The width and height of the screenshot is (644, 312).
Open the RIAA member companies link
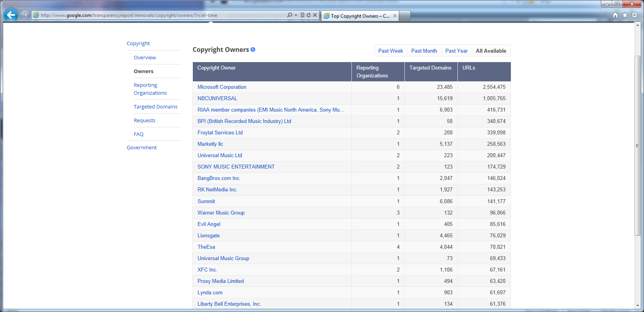pyautogui.click(x=271, y=110)
